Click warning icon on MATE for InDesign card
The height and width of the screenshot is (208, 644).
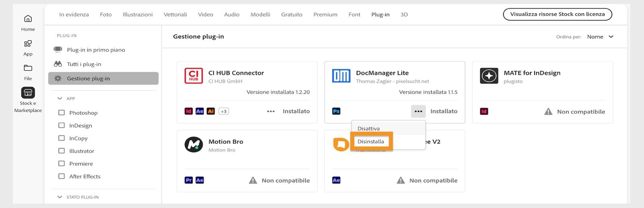click(548, 112)
